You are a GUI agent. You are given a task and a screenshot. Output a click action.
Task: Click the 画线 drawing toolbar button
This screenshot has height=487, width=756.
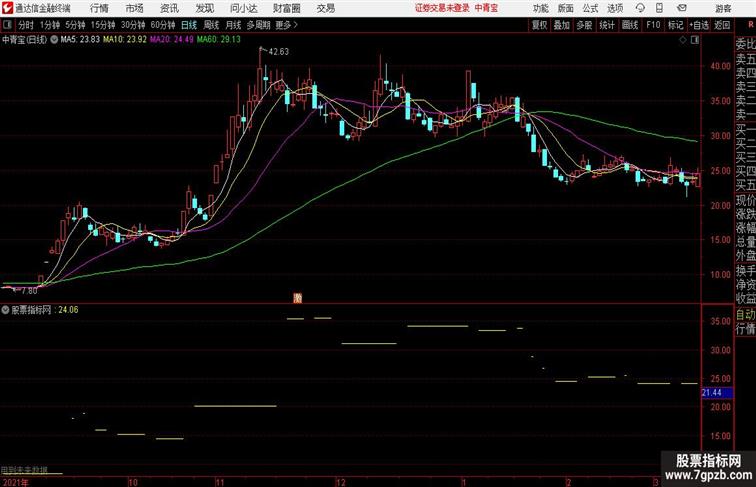tap(630, 25)
